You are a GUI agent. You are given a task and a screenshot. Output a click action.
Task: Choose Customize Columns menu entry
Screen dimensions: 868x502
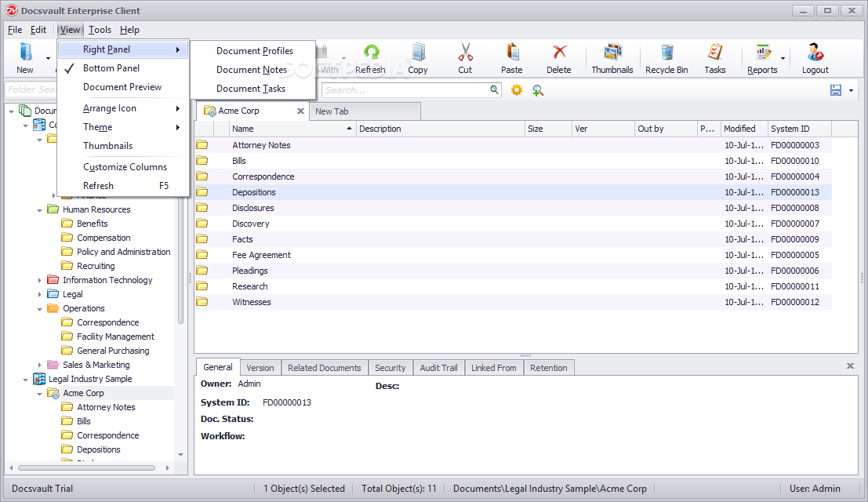click(x=123, y=166)
